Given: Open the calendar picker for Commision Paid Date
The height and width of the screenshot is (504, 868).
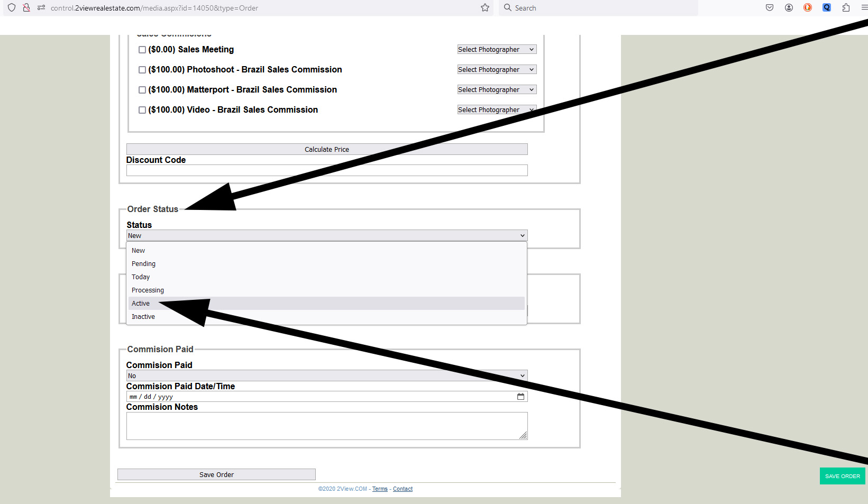Looking at the screenshot, I should click(x=520, y=397).
